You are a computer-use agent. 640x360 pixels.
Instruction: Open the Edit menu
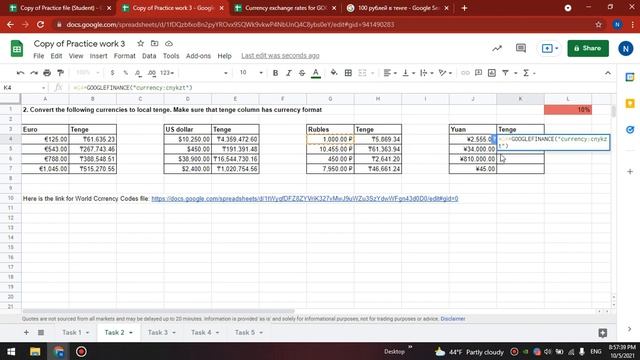tap(56, 56)
